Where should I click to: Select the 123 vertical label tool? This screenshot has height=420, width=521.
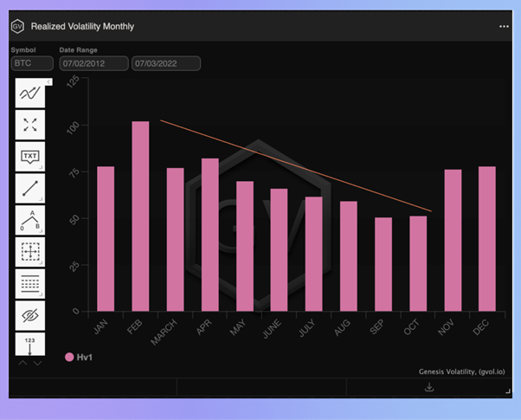point(30,344)
